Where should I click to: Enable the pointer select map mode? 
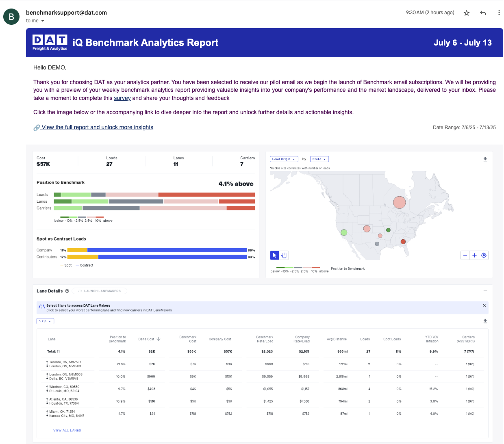coord(275,255)
